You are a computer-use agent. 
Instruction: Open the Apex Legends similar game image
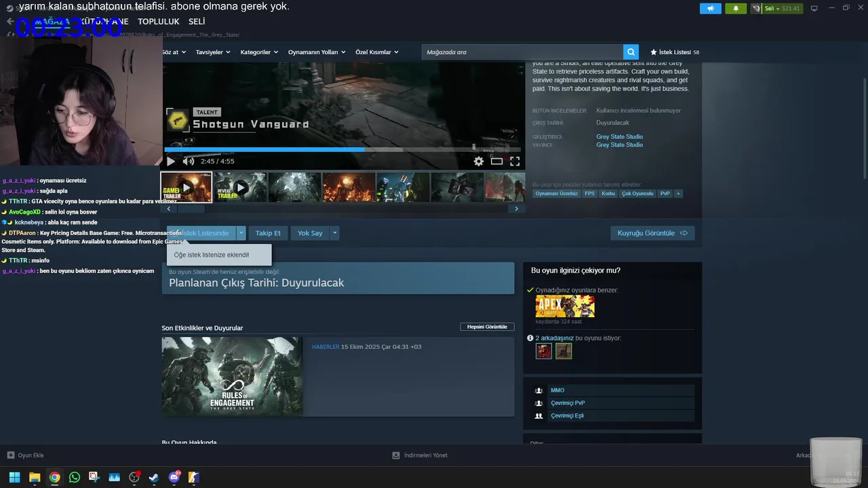coord(565,306)
